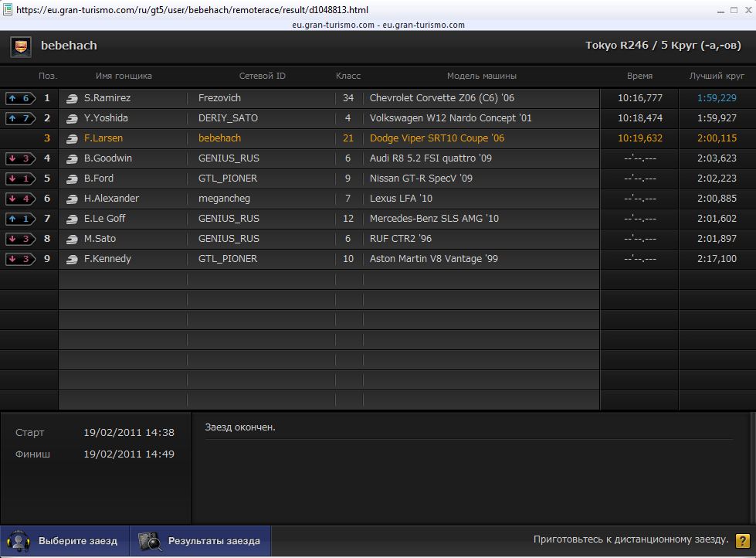Click the page icon beside the URL
This screenshot has height=558, width=756.
(7, 9)
